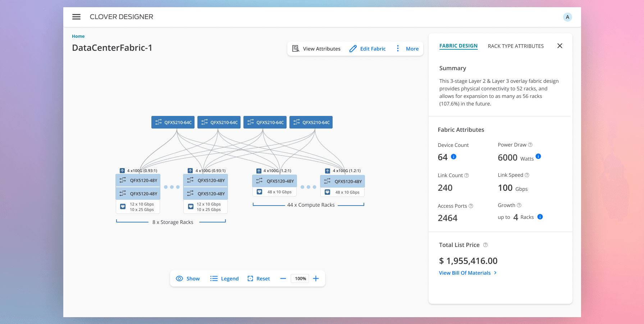Click the first storage rack uplink arrow icon
644x324 pixels.
point(122,171)
